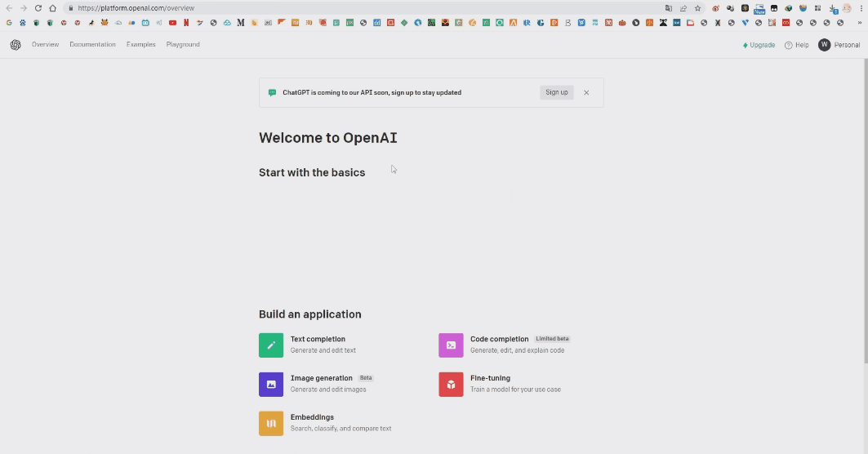Image resolution: width=868 pixels, height=454 pixels.
Task: Click the page vertical scrollbar
Action: [866, 211]
